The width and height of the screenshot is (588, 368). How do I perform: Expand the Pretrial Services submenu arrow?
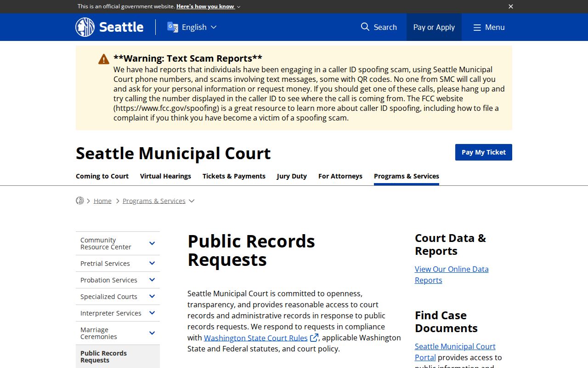152,263
